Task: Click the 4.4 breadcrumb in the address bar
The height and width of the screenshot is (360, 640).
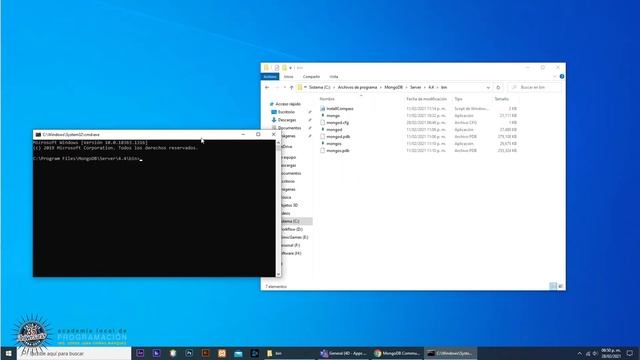Action: coord(431,87)
